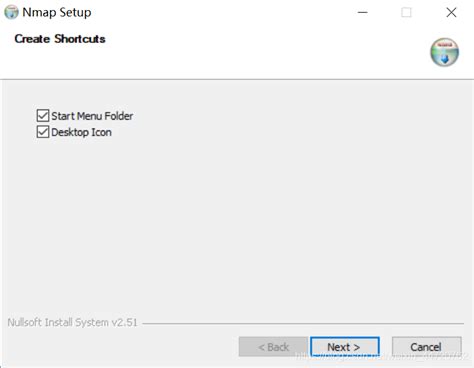Image resolution: width=474 pixels, height=368 pixels.
Task: Uncheck the Start Menu Folder checkbox
Action: point(43,116)
